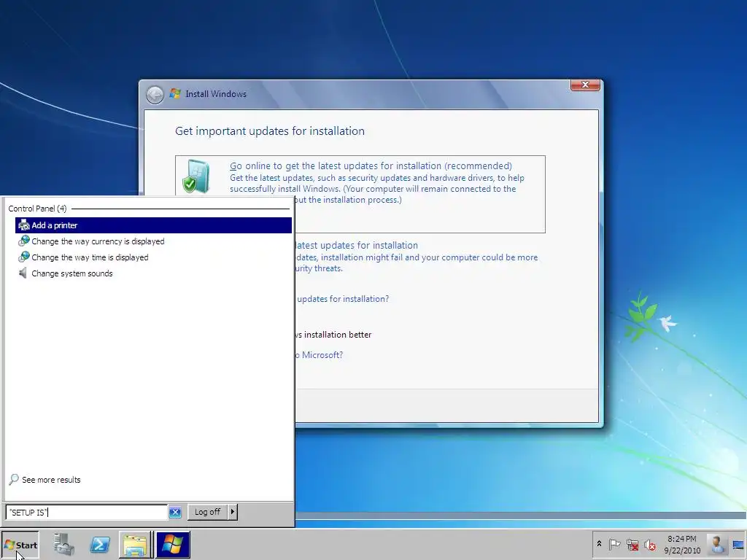Open the clock showing 8:24 PM
747x560 pixels.
682,544
